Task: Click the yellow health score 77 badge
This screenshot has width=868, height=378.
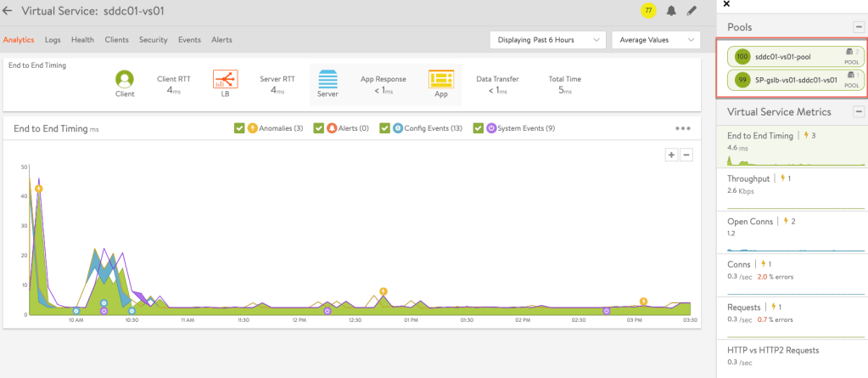Action: [649, 11]
